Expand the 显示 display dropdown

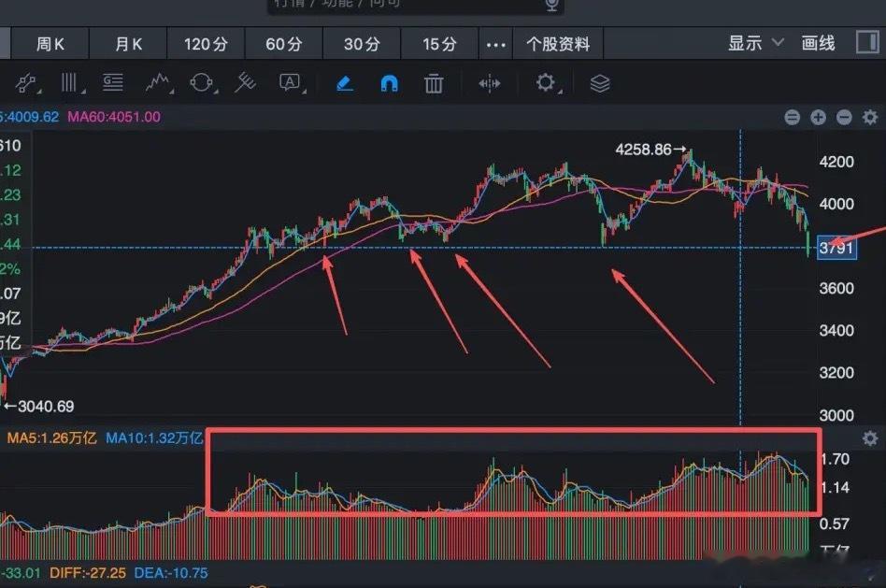(755, 43)
